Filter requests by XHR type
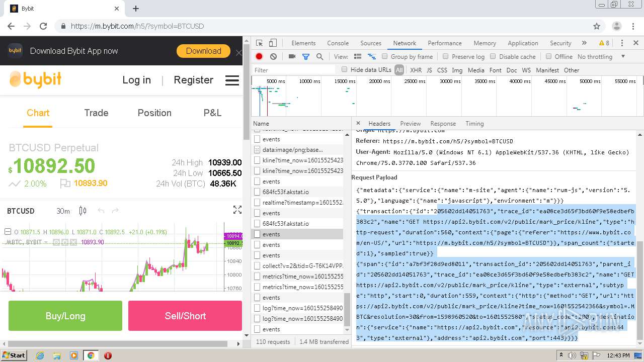Screen dimensions: 644x362 pos(416,70)
